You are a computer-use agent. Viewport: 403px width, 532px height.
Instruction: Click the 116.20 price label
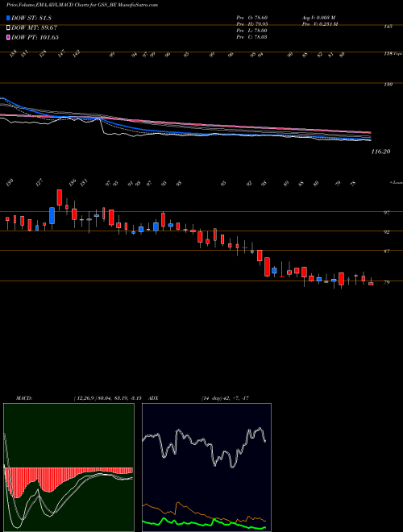pyautogui.click(x=380, y=152)
